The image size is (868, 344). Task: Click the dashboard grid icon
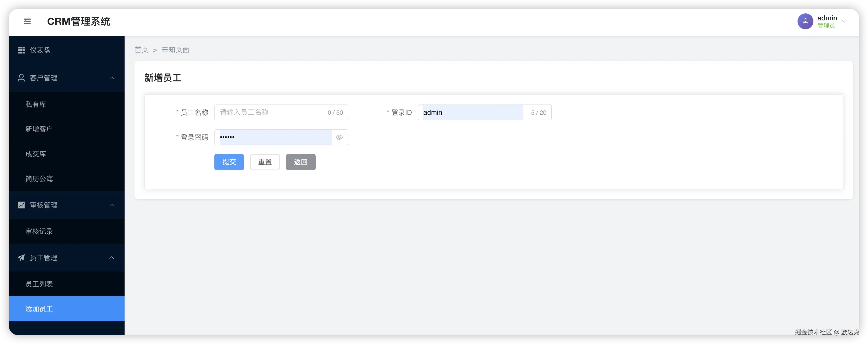coord(21,50)
